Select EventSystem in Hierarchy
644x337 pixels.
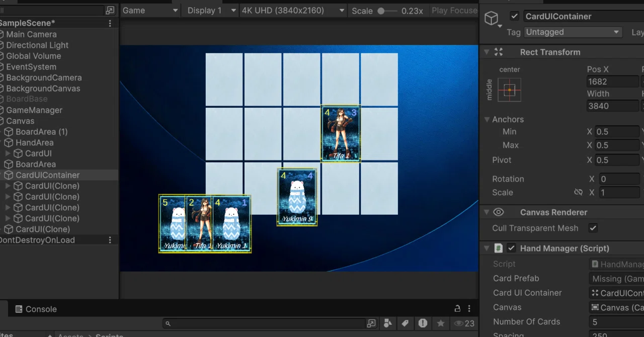point(31,66)
